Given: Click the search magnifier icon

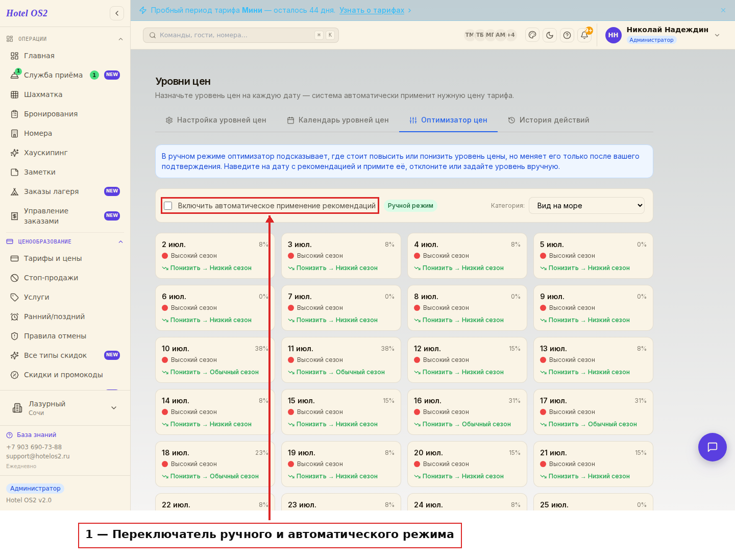Looking at the screenshot, I should (153, 35).
